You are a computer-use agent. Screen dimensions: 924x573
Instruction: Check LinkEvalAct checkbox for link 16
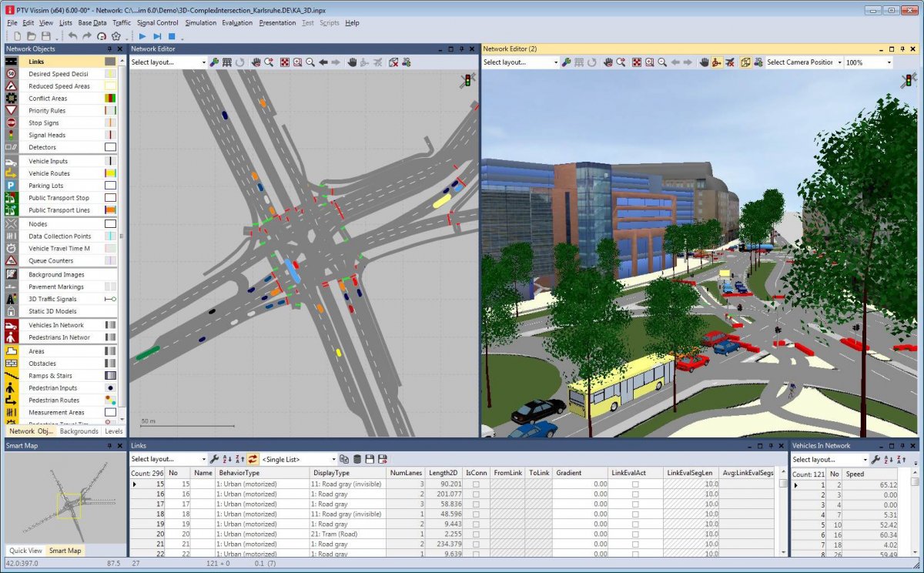(634, 494)
